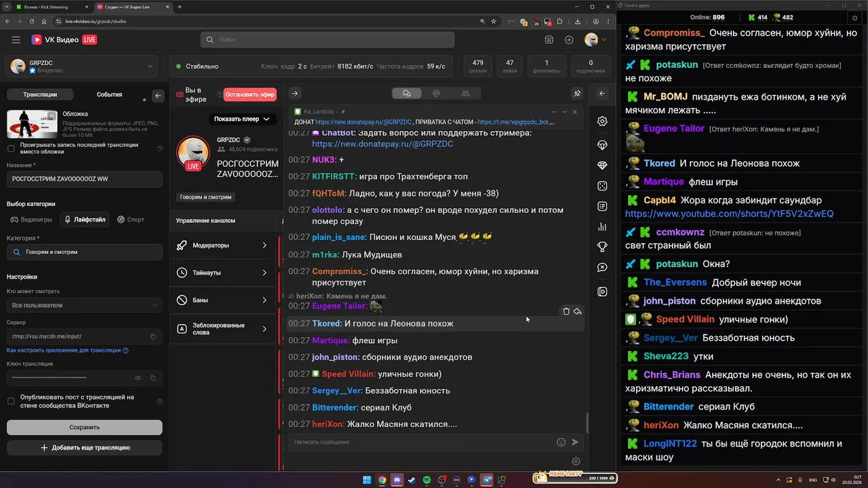Click the diamond outline icon in the sidebar
Image resolution: width=868 pixels, height=488 pixels.
point(602,145)
